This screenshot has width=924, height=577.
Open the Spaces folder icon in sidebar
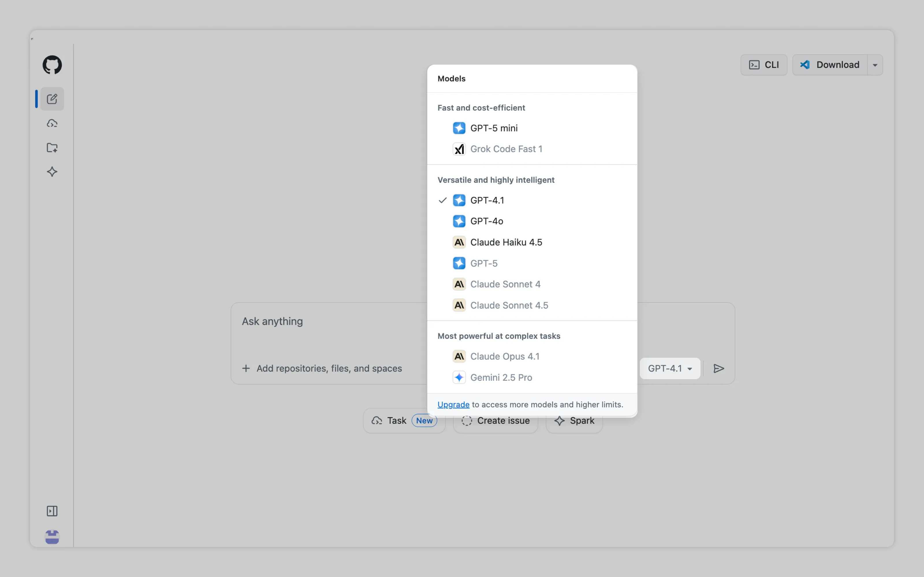point(52,148)
